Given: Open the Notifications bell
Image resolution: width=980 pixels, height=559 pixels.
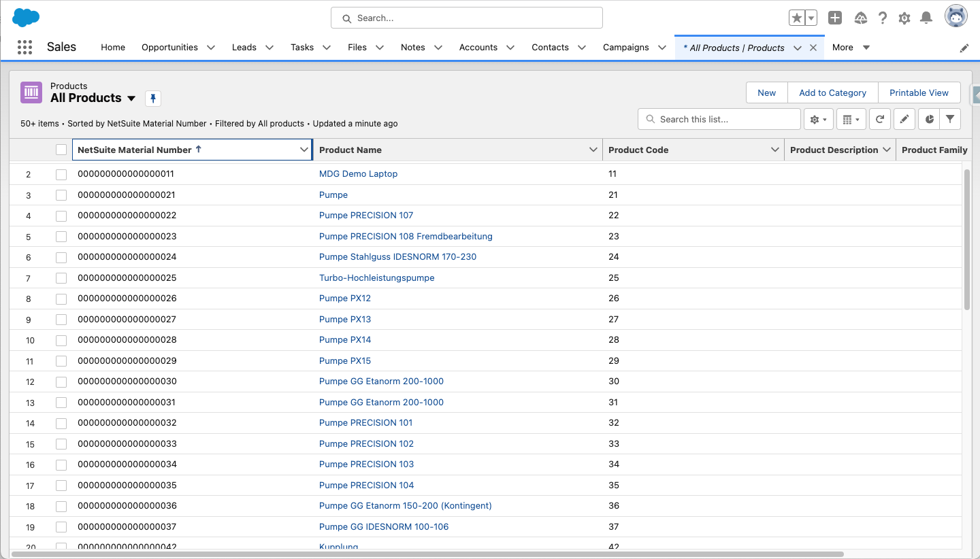Looking at the screenshot, I should [x=926, y=18].
